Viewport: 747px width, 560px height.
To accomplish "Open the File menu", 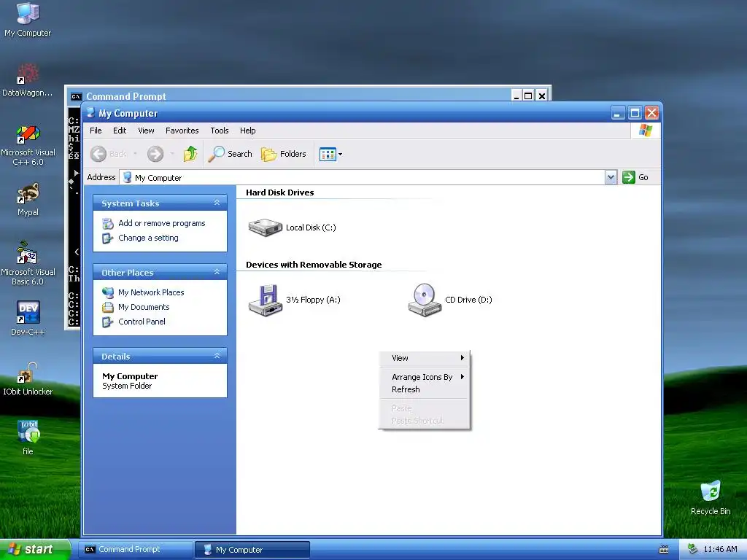I will coord(96,131).
